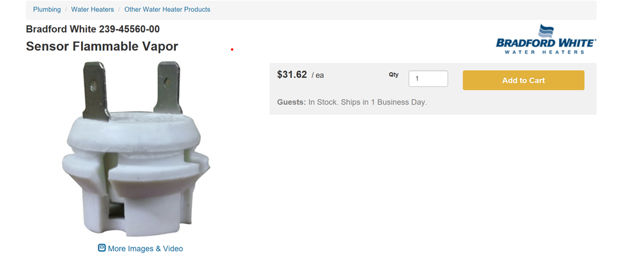Screen dimensions: 644x261
Task: Click the wave emblem atop the Bradford White logo
Action: click(546, 30)
